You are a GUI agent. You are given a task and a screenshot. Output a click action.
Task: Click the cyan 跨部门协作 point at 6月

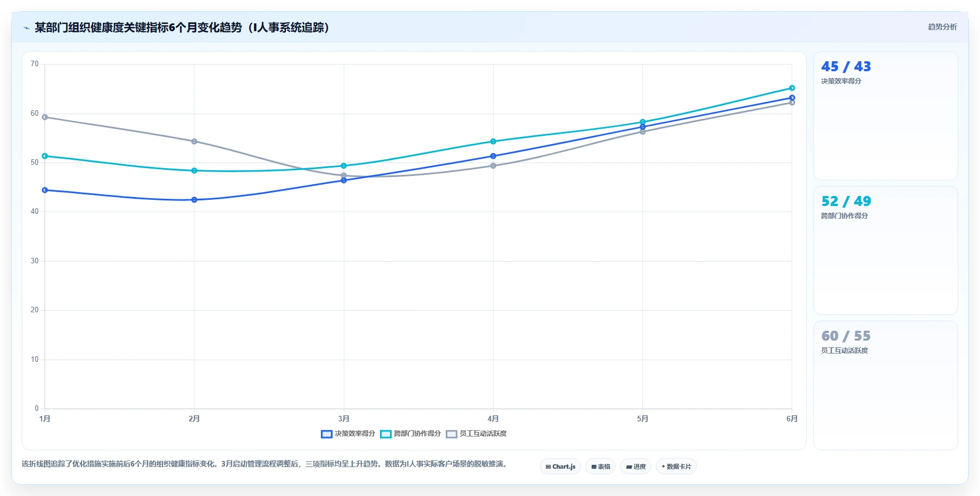tap(792, 88)
